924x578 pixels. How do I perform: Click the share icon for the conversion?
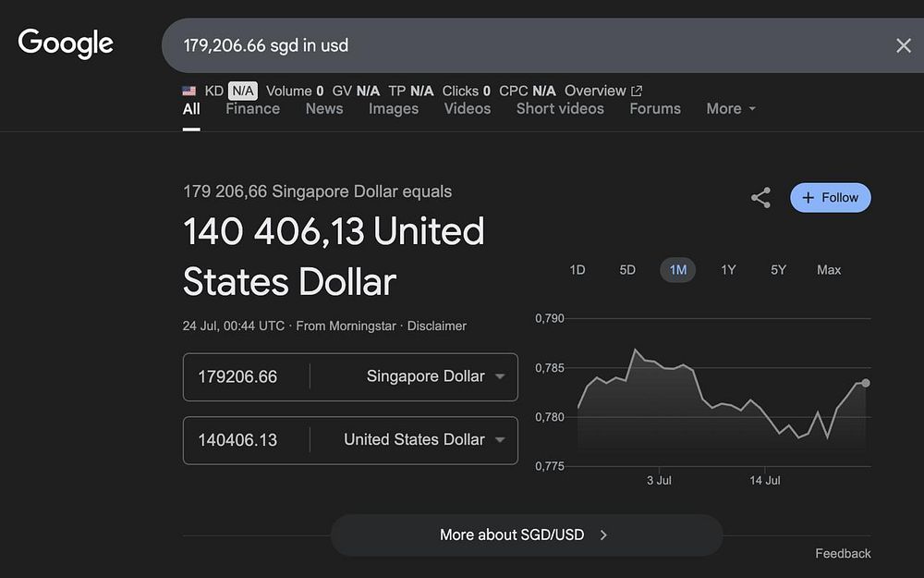click(760, 198)
